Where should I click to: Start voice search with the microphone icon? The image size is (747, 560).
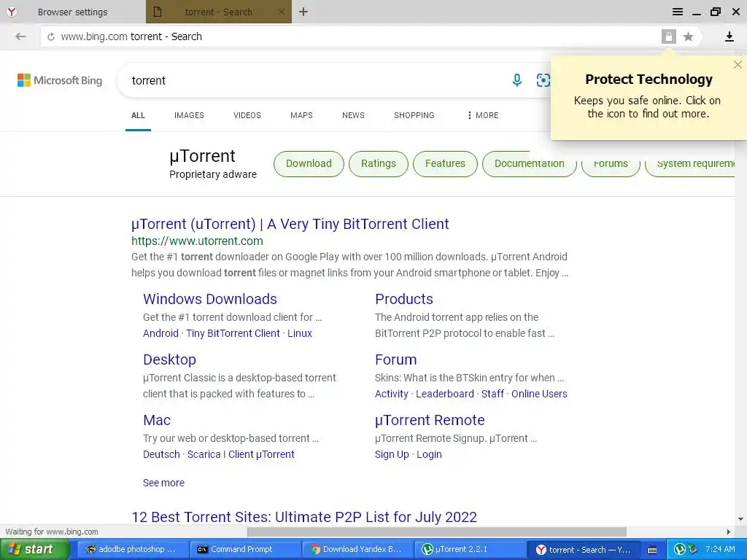[x=517, y=80]
